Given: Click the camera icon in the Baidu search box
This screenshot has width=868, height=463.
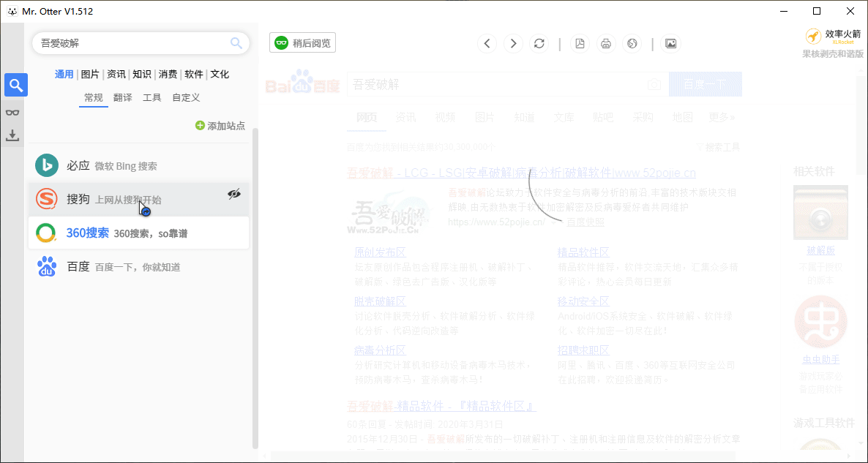Looking at the screenshot, I should (x=654, y=85).
